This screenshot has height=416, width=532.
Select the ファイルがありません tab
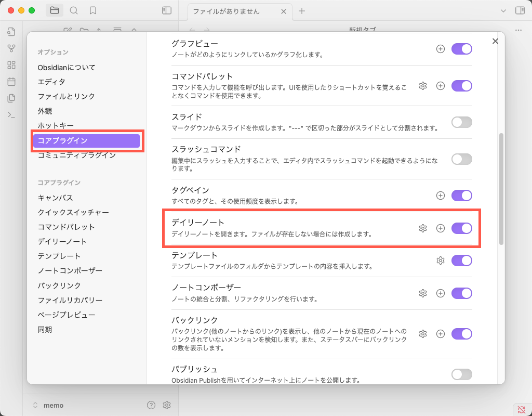240,11
